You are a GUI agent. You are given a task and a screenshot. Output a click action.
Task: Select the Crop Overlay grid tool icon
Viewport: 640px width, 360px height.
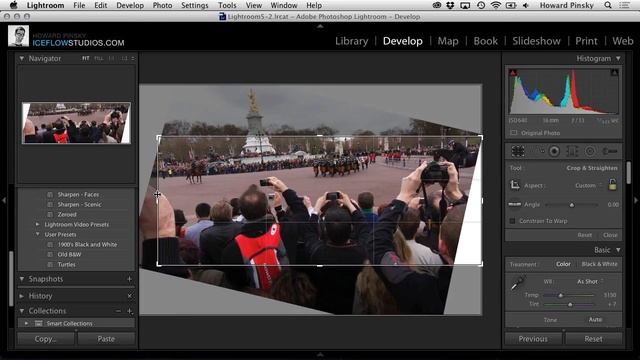click(x=518, y=151)
